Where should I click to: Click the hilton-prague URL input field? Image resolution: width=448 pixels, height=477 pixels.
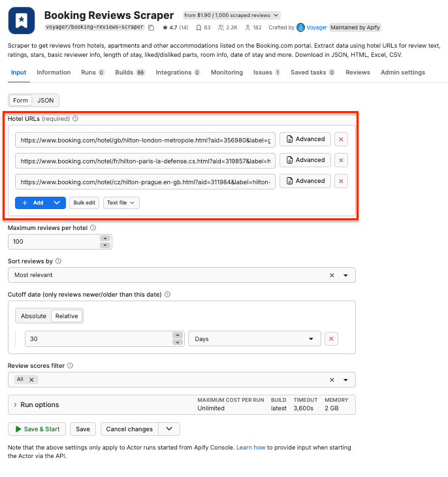pyautogui.click(x=145, y=182)
